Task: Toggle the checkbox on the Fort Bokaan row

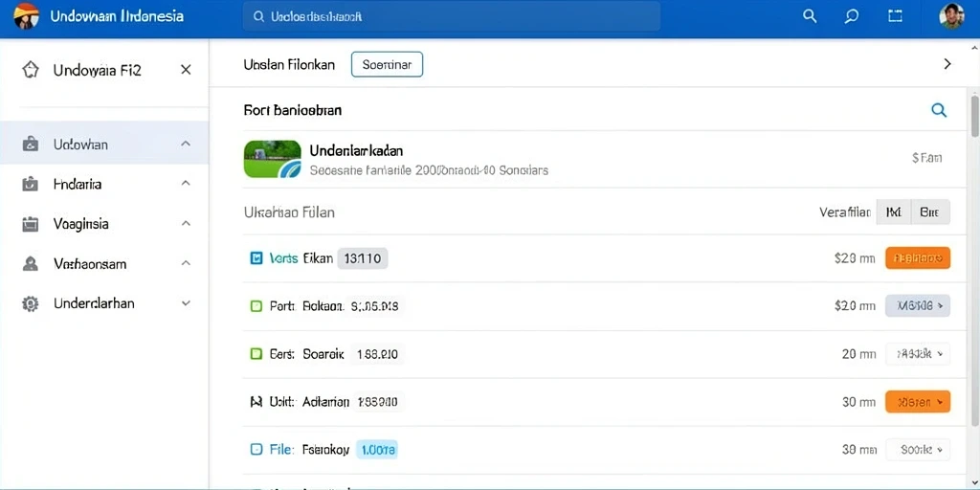Action: (x=256, y=306)
